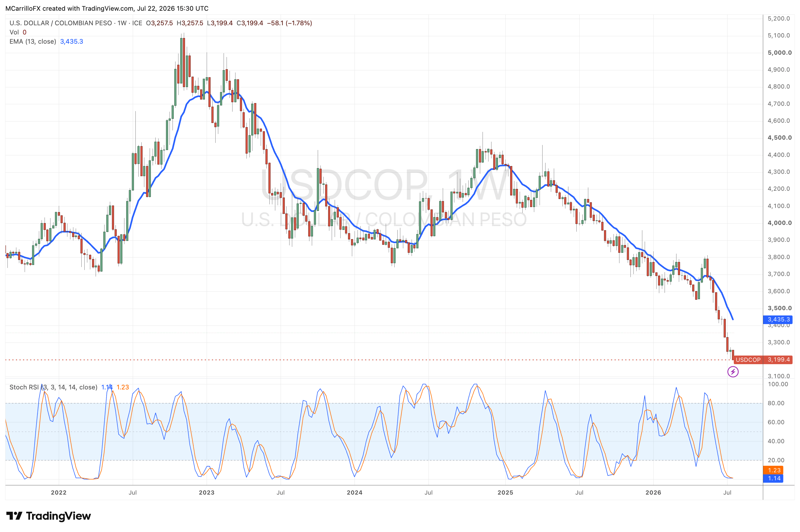Click the O3,257.5 open value in header
Viewport: 800px width, 532px height.
click(159, 23)
